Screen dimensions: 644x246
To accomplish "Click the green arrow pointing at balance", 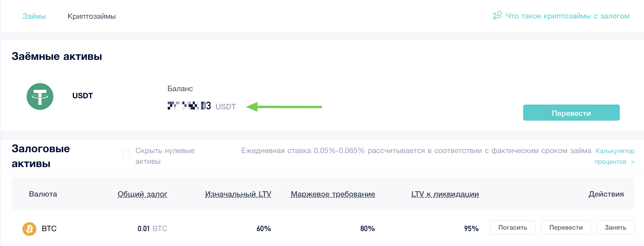I will [284, 107].
